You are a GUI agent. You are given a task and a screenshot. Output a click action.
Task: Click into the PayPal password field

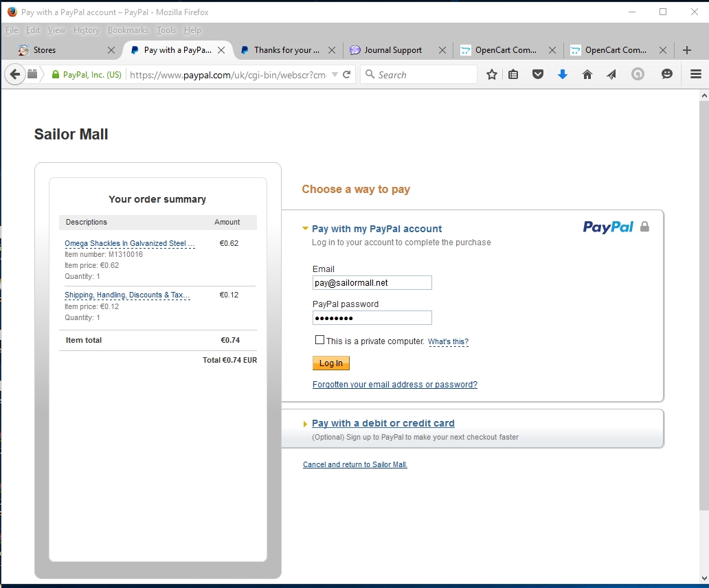[x=372, y=318]
